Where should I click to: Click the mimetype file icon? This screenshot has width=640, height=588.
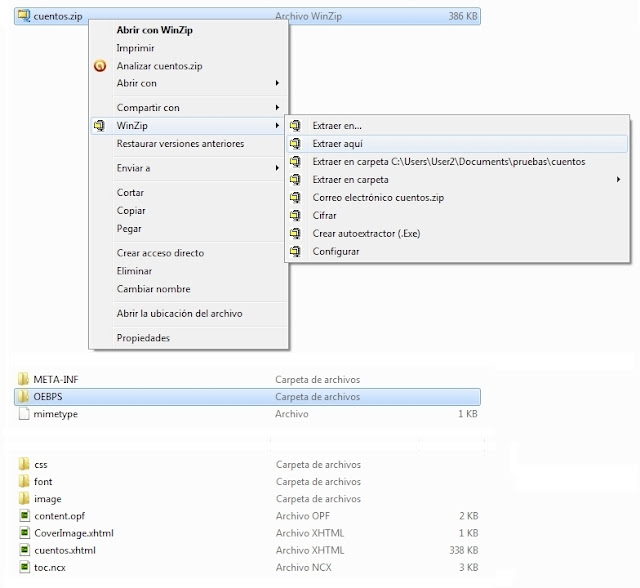pyautogui.click(x=24, y=414)
